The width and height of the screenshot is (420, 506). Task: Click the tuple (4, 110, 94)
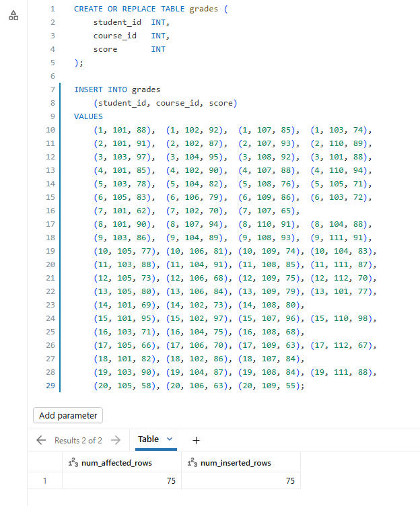(x=339, y=170)
